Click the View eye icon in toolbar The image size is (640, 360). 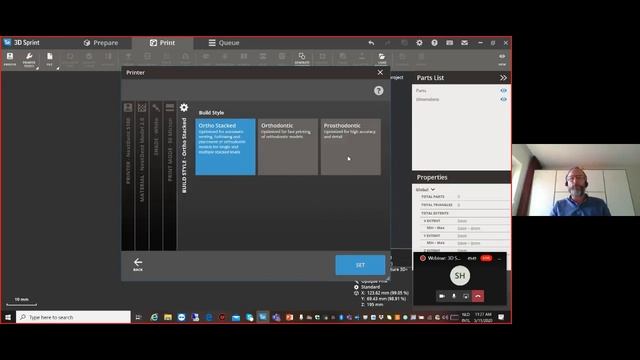[502, 58]
